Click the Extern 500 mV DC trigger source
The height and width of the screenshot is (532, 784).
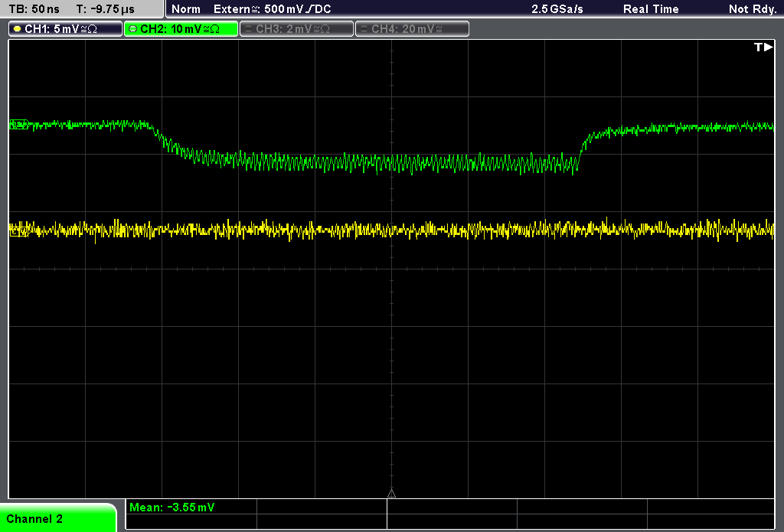tap(272, 9)
